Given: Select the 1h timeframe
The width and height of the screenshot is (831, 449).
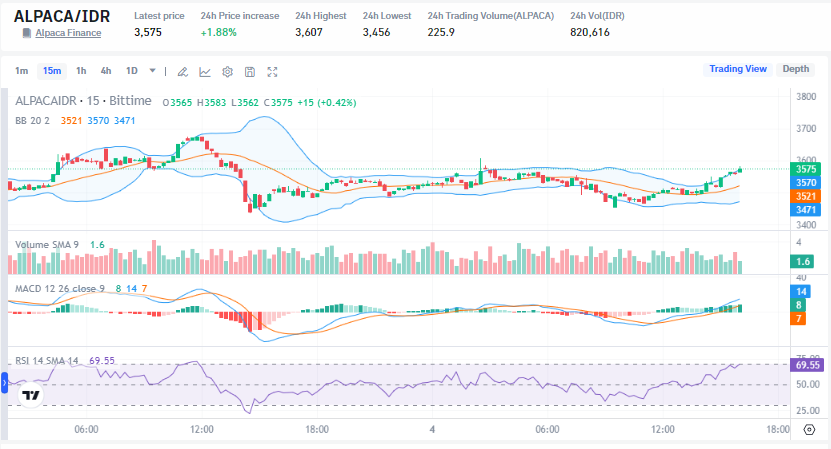Looking at the screenshot, I should pos(81,71).
